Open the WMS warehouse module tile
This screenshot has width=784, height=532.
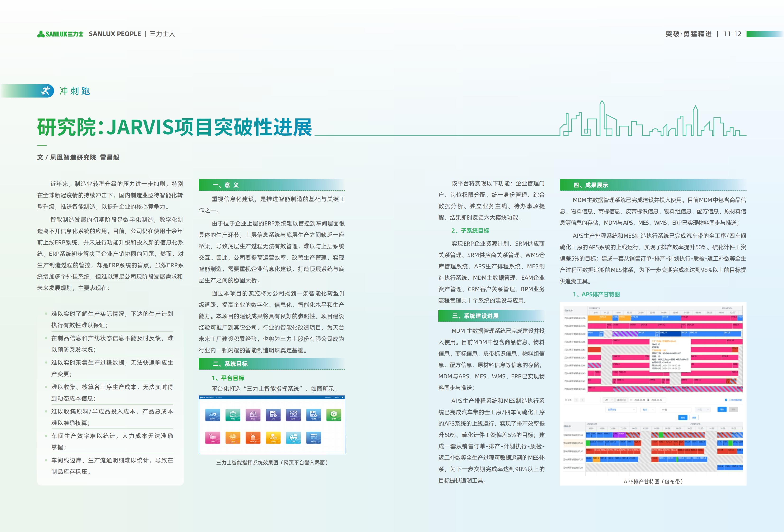tap(233, 415)
